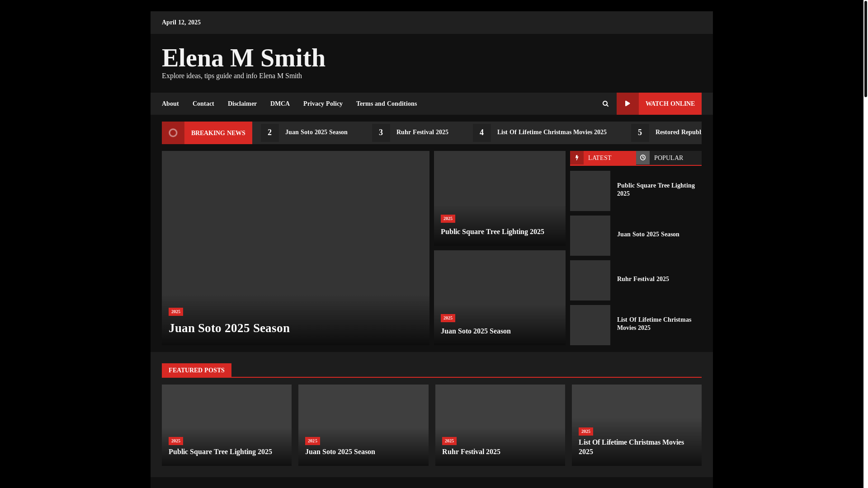Open sidebar 'Ruhr Festival 2025' link
The height and width of the screenshot is (488, 868).
[643, 279]
